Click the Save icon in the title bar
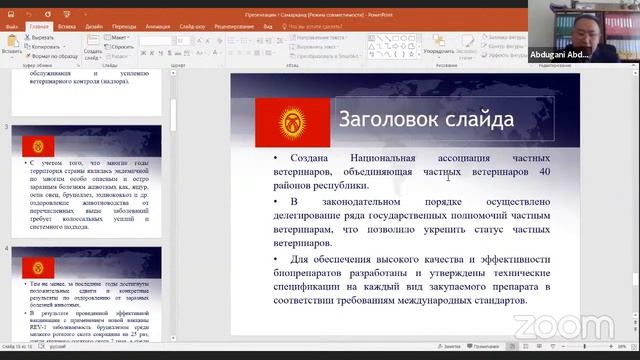640x360 pixels. [x=11, y=14]
